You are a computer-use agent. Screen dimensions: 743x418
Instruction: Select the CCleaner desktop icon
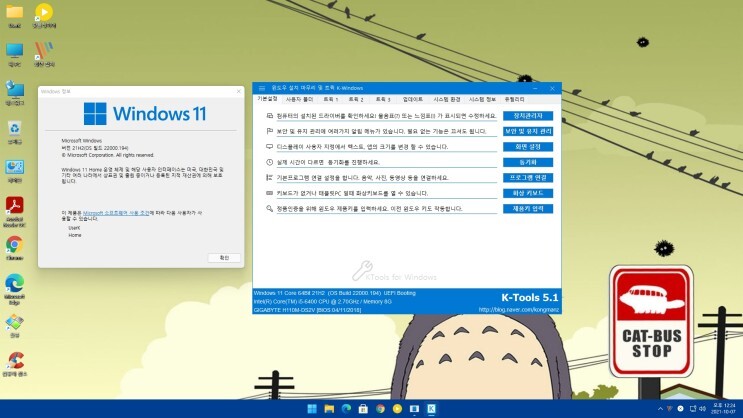coord(15,364)
